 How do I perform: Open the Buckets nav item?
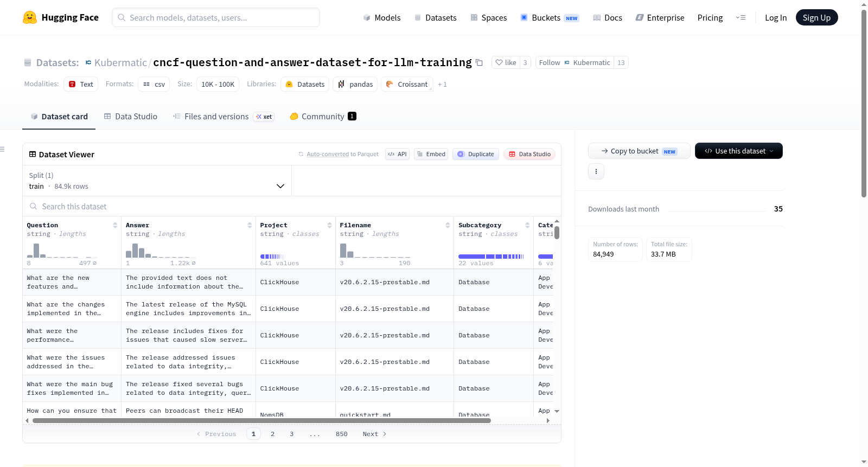[x=550, y=17]
